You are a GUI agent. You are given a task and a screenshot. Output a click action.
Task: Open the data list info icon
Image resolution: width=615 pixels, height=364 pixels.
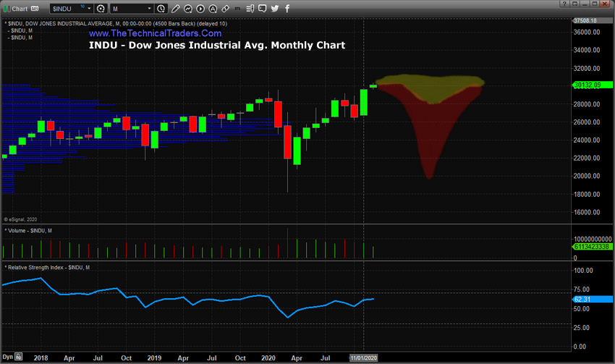point(250,9)
